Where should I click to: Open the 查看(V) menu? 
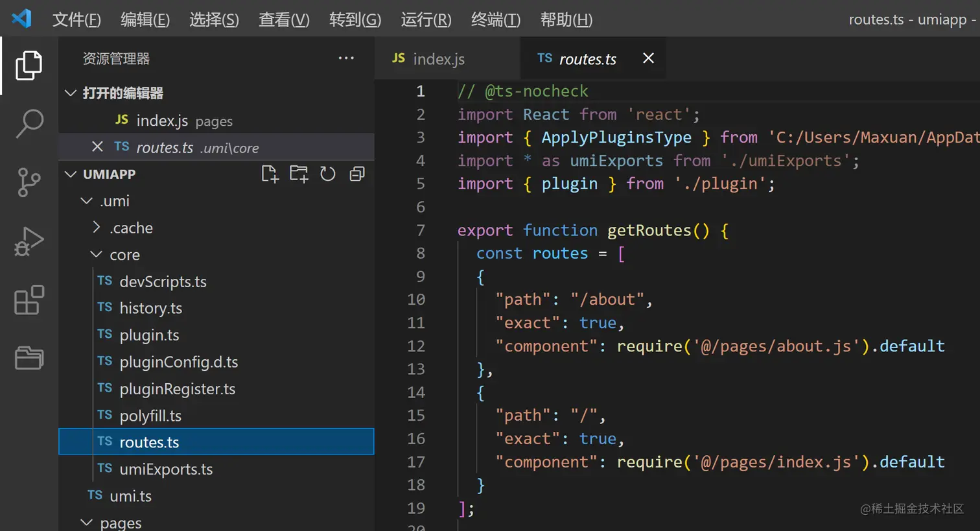tap(284, 19)
